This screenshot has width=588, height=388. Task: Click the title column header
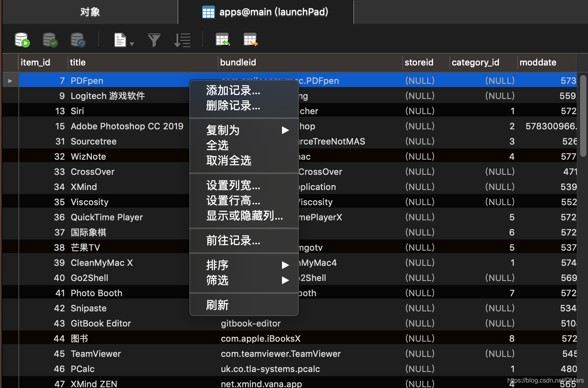coord(143,62)
